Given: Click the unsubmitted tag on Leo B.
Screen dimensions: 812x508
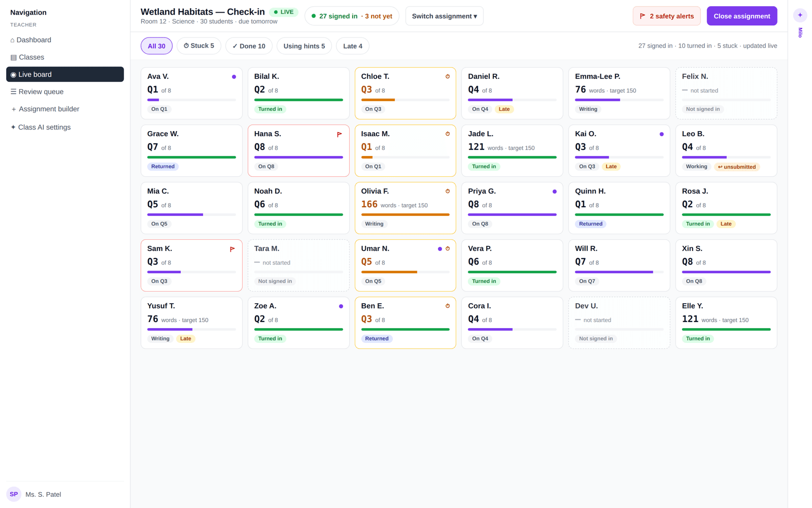Looking at the screenshot, I should coord(737,167).
